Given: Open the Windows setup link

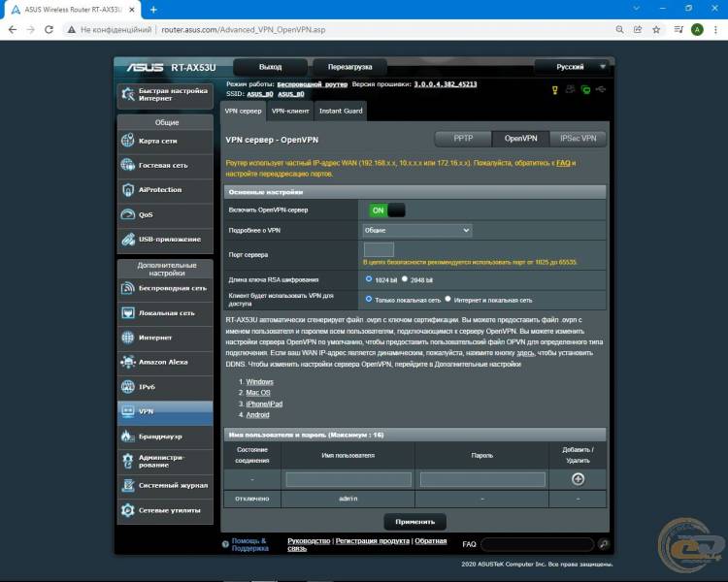Looking at the screenshot, I should point(259,381).
